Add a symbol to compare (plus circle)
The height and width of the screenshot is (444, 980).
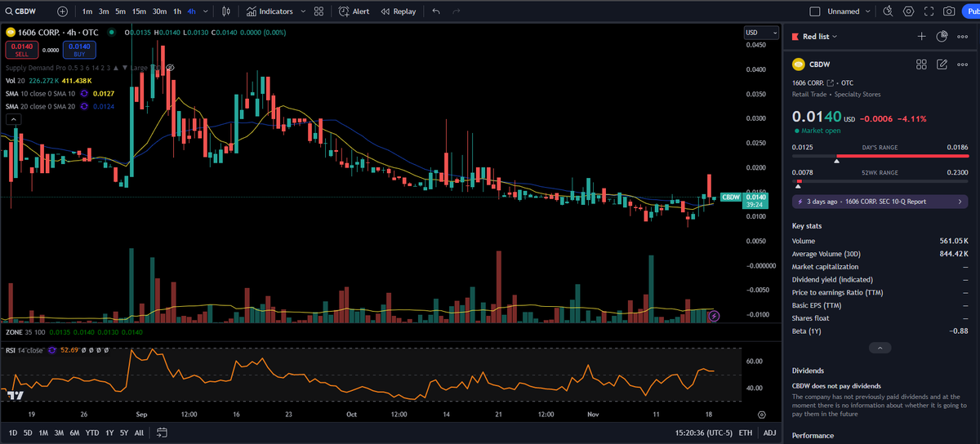pyautogui.click(x=63, y=11)
